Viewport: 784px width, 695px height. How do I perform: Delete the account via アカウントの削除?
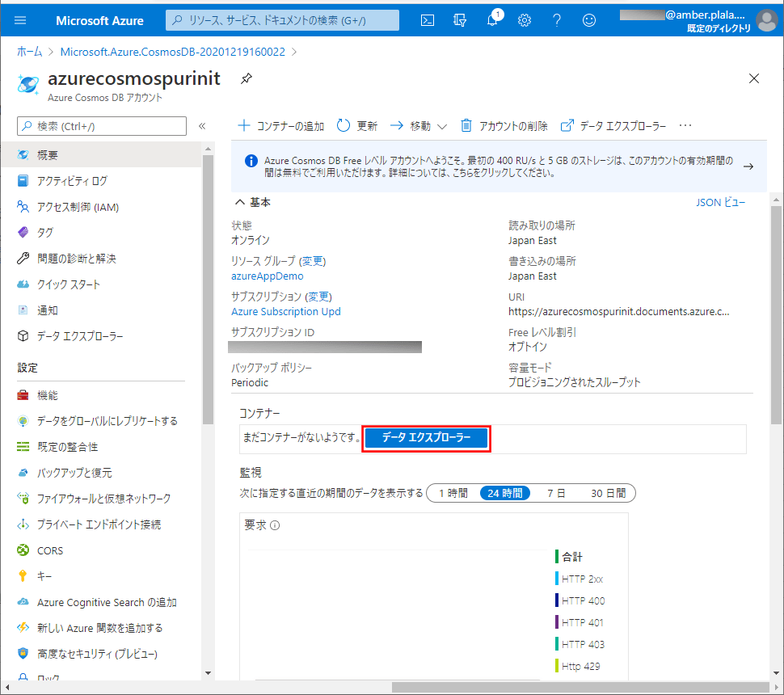(x=504, y=126)
